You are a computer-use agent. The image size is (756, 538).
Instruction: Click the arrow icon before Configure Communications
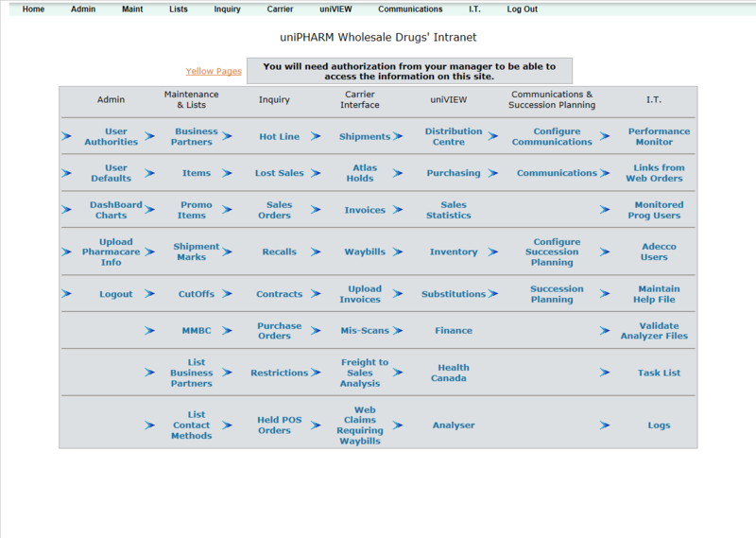tap(492, 136)
